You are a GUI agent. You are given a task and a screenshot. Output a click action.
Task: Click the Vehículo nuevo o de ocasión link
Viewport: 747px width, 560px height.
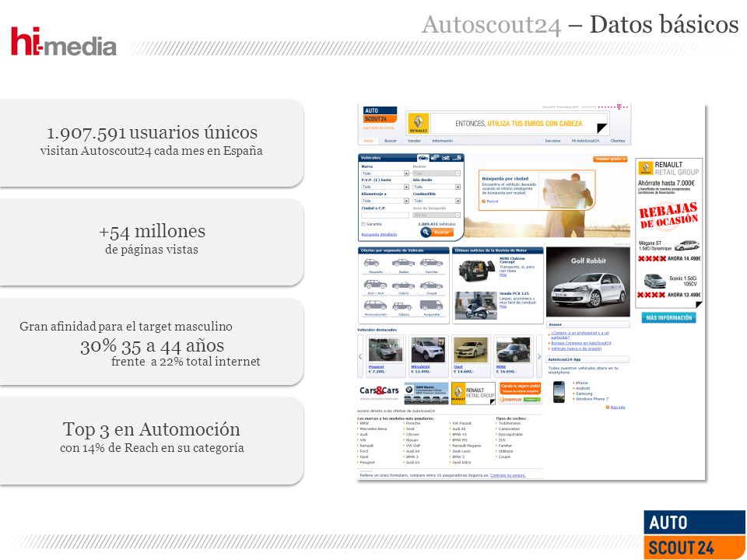(577, 348)
